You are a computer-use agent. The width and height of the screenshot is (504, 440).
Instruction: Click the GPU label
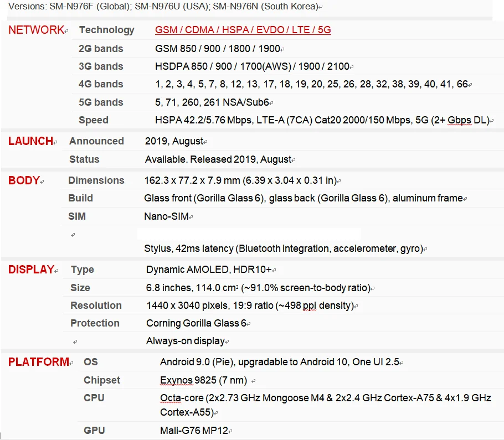pyautogui.click(x=94, y=431)
